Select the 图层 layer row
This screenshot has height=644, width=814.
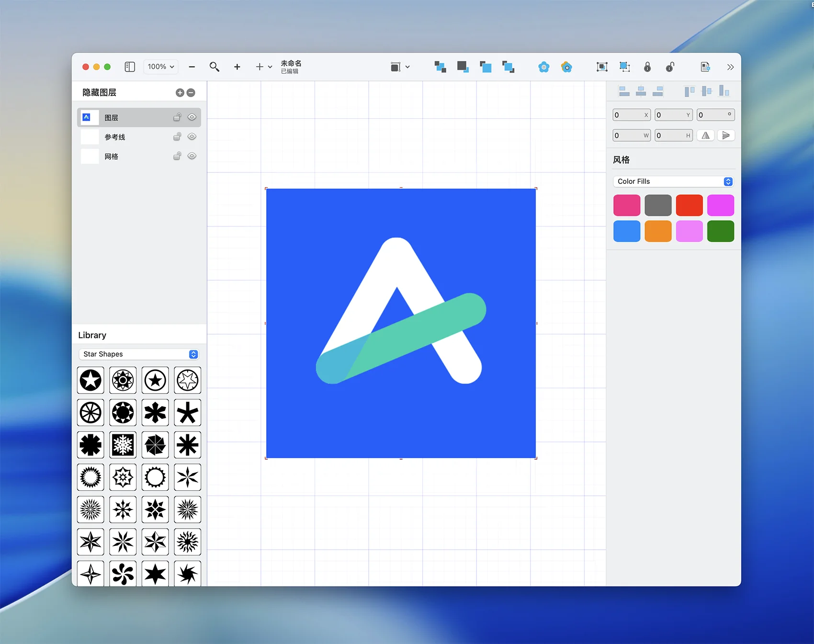click(139, 117)
